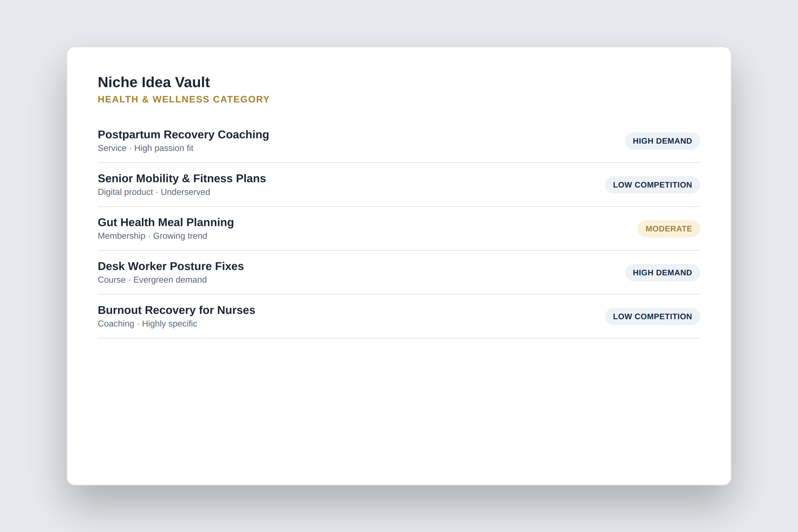
Task: Select the 'Course · Evergreen demand' subtitle
Action: pos(152,280)
